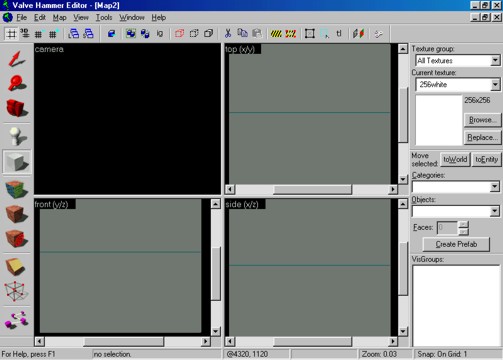Select the Path tool
The width and height of the screenshot is (503, 360).
click(x=17, y=320)
